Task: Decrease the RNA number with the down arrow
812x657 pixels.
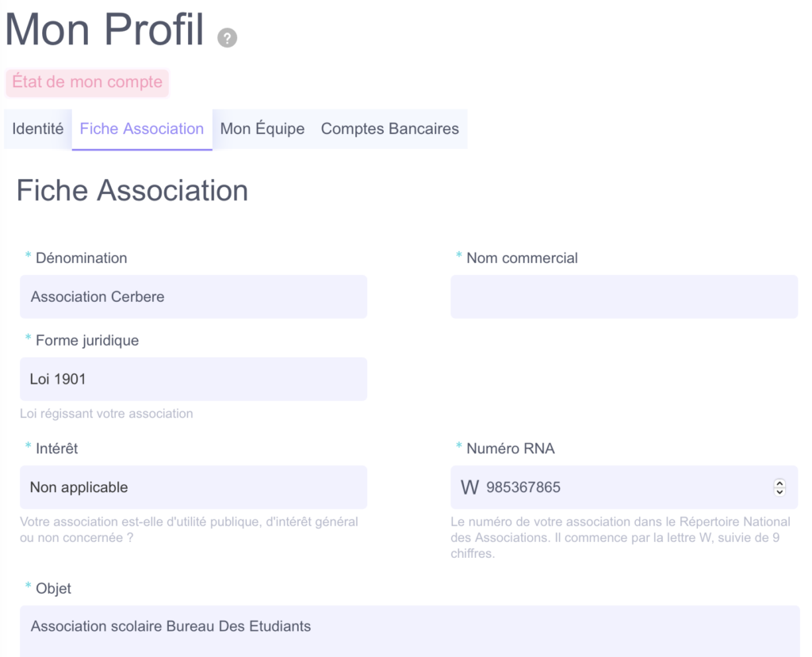Action: coord(779,492)
